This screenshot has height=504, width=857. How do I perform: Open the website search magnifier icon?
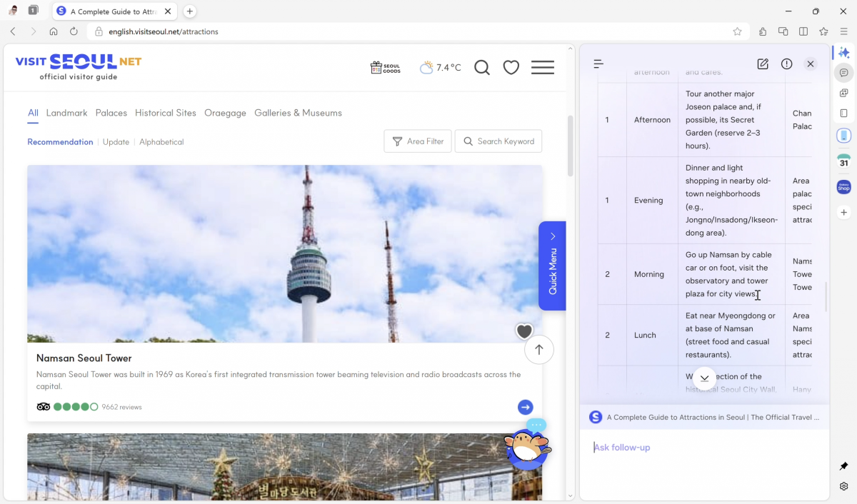tap(482, 68)
